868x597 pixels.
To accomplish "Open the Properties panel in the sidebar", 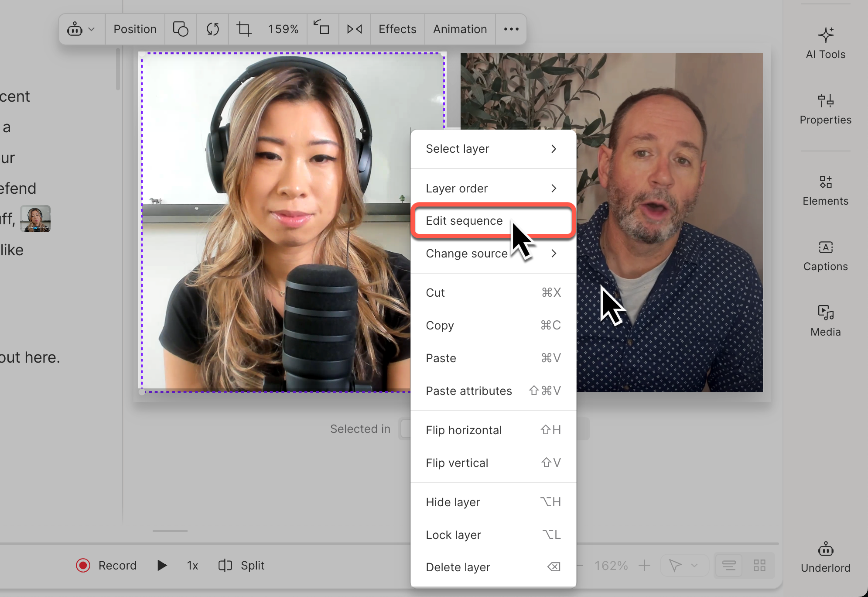I will tap(825, 109).
